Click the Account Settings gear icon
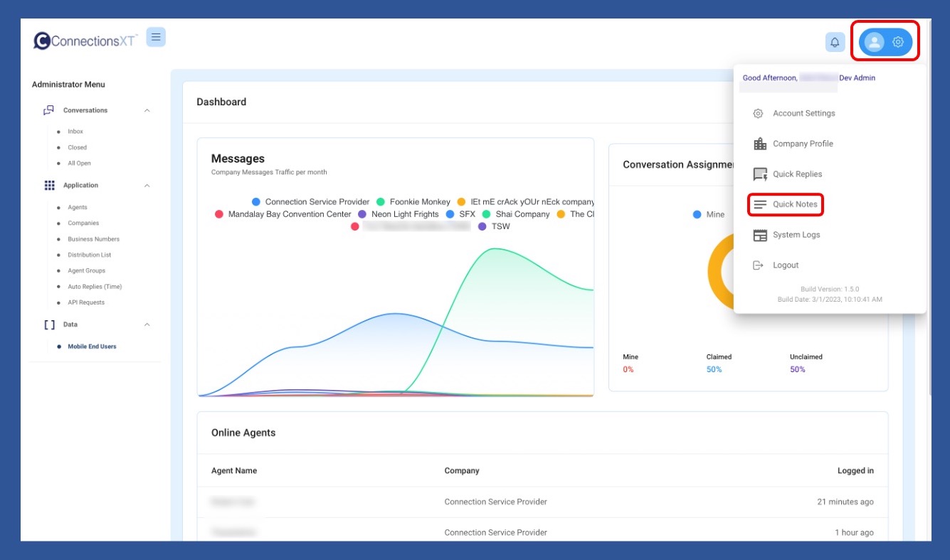 759,114
